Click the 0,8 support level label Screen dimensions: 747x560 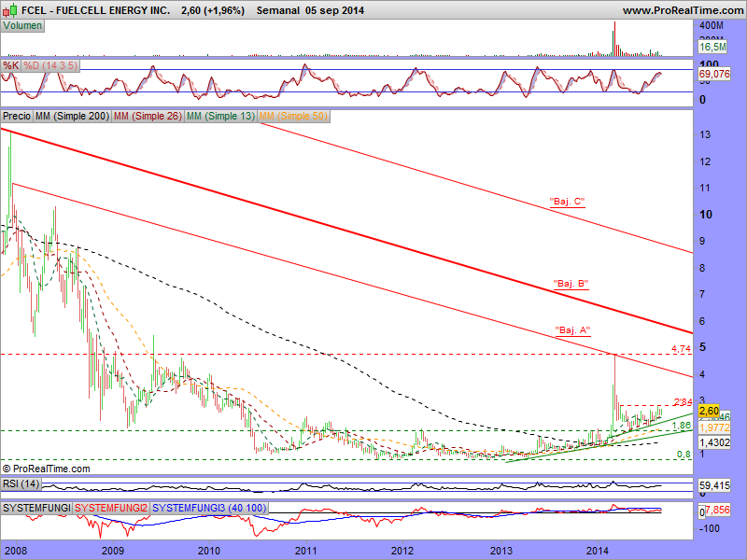click(684, 455)
